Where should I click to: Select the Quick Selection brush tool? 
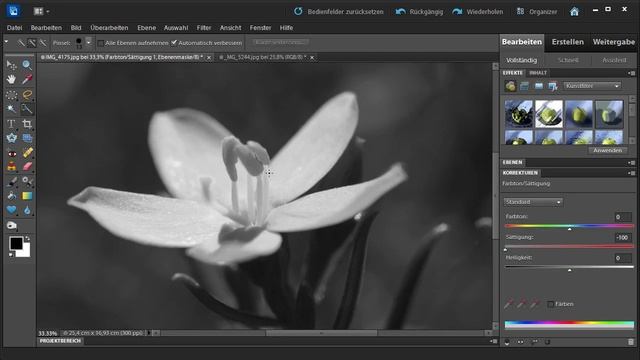click(27, 109)
